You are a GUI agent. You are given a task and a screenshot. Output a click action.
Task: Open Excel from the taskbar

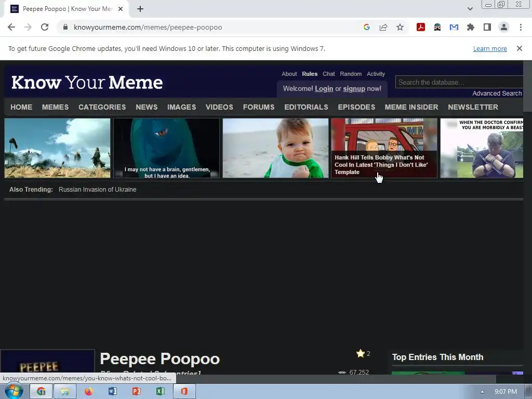click(x=160, y=392)
